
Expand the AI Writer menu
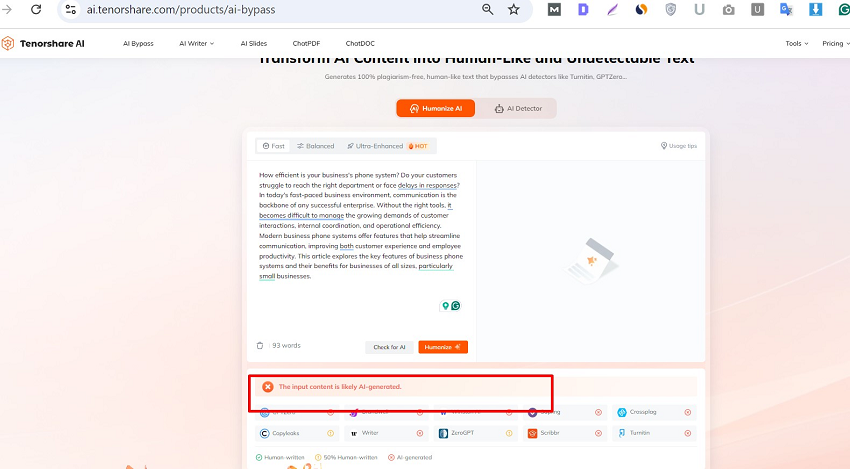[197, 43]
